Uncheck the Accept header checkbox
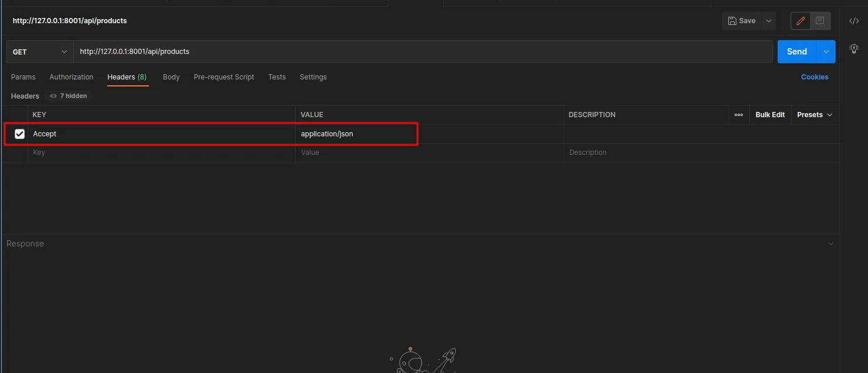 coord(20,134)
